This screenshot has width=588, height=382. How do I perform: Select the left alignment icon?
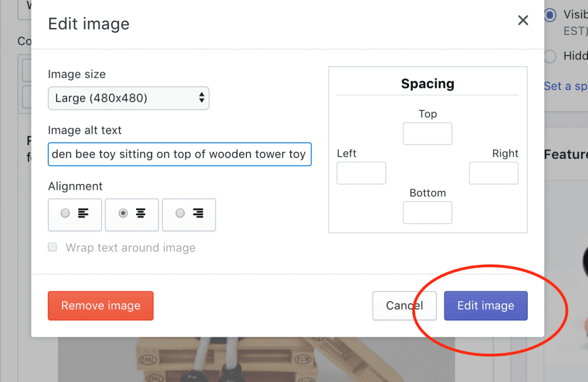(x=75, y=215)
